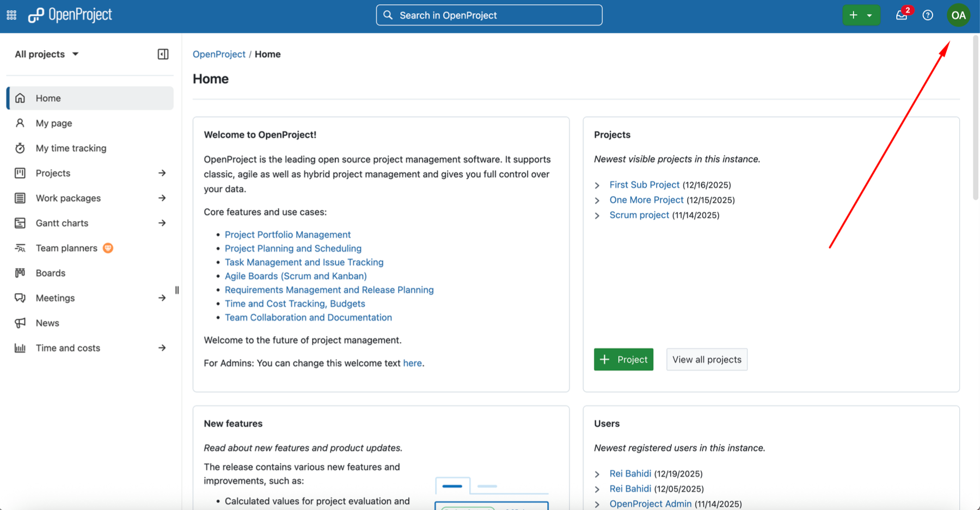Click the OpenProject logo
Screen dimensions: 980x510
pyautogui.click(x=70, y=15)
